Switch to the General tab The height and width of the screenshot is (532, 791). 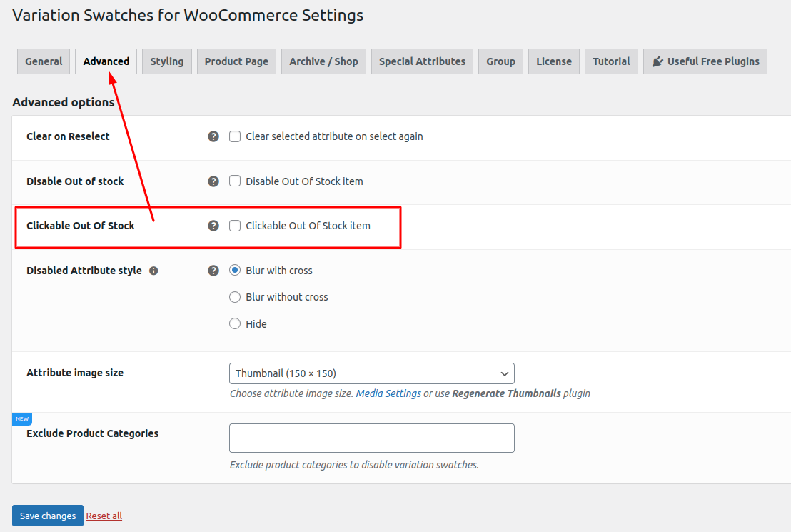click(44, 61)
